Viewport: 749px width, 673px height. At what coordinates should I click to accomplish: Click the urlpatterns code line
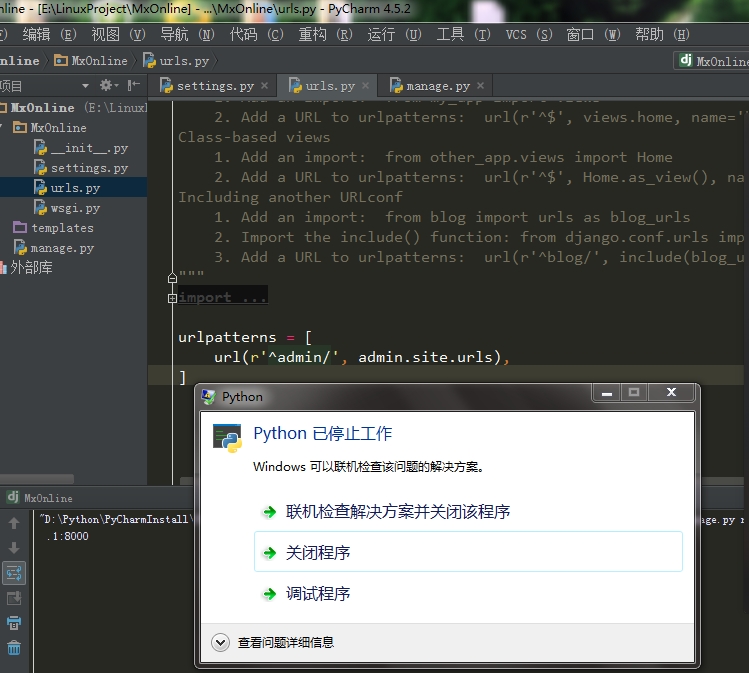pos(245,337)
